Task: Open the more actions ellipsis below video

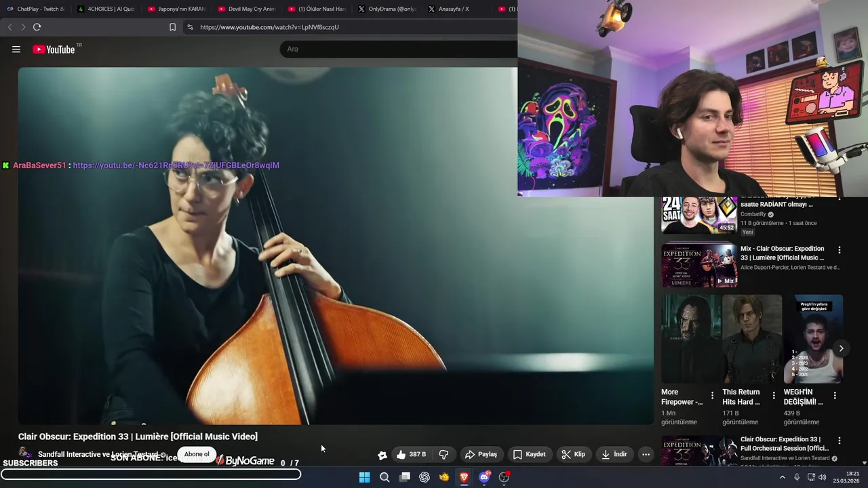Action: point(646,454)
